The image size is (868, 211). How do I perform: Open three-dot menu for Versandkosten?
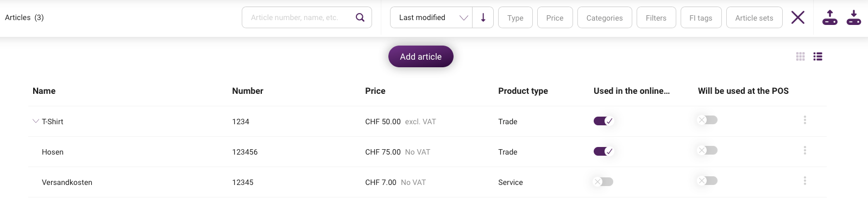tap(805, 181)
